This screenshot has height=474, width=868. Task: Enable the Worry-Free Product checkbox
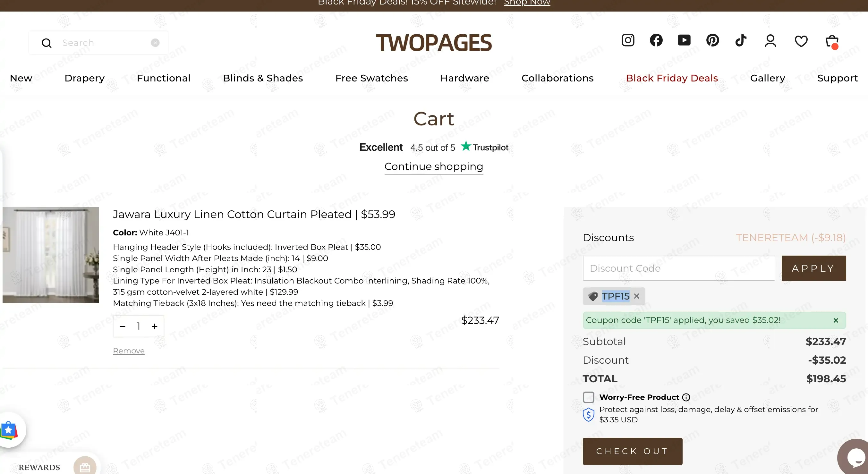pos(589,397)
